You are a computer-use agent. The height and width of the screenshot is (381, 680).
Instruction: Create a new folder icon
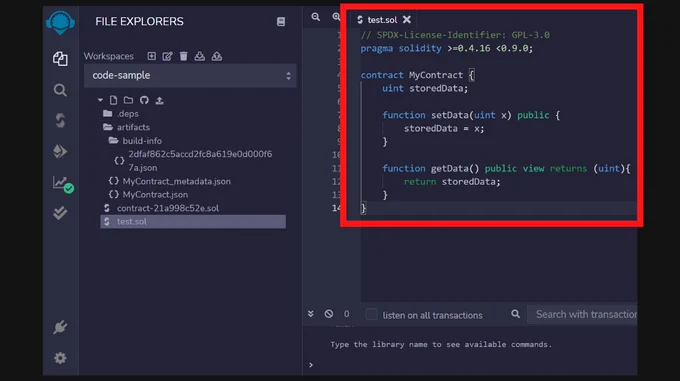click(x=128, y=100)
